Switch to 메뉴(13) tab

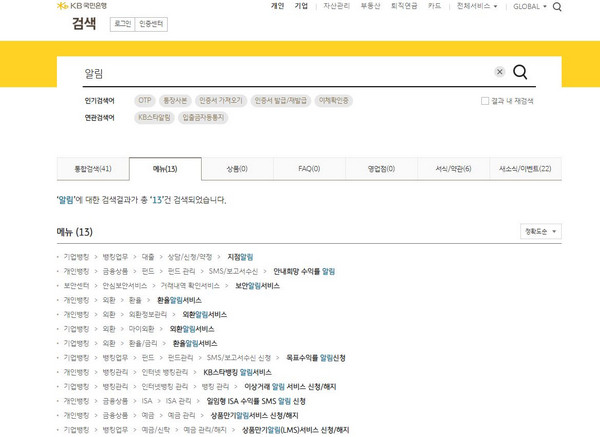165,169
